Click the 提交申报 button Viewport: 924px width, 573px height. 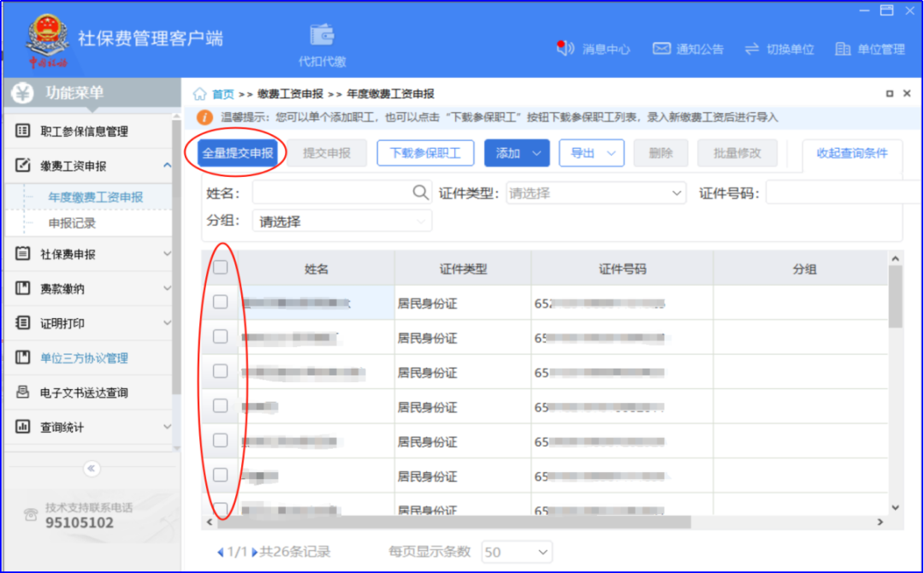click(327, 153)
